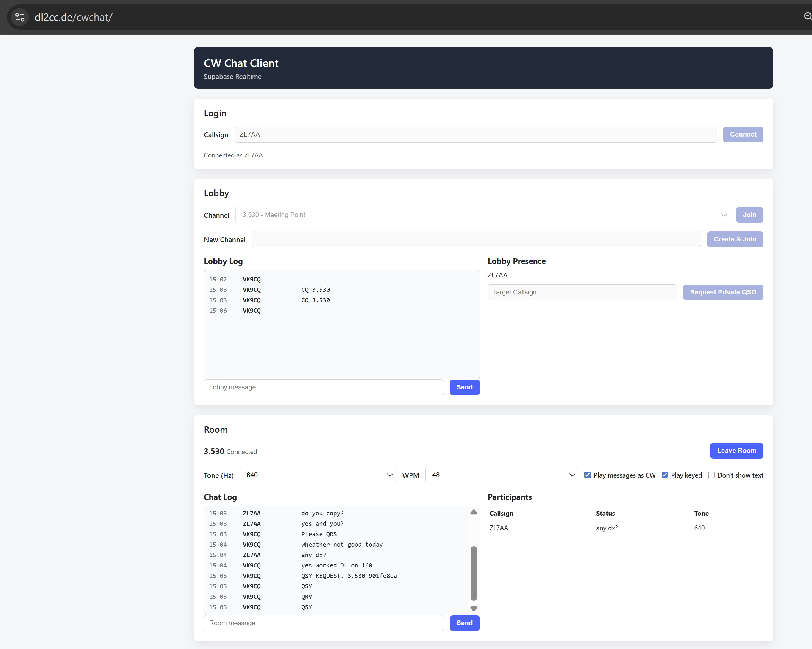Viewport: 812px width, 649px height.
Task: Click the 'QSY REQUEST: 3.530-901fe8ba' chat line
Action: point(349,576)
